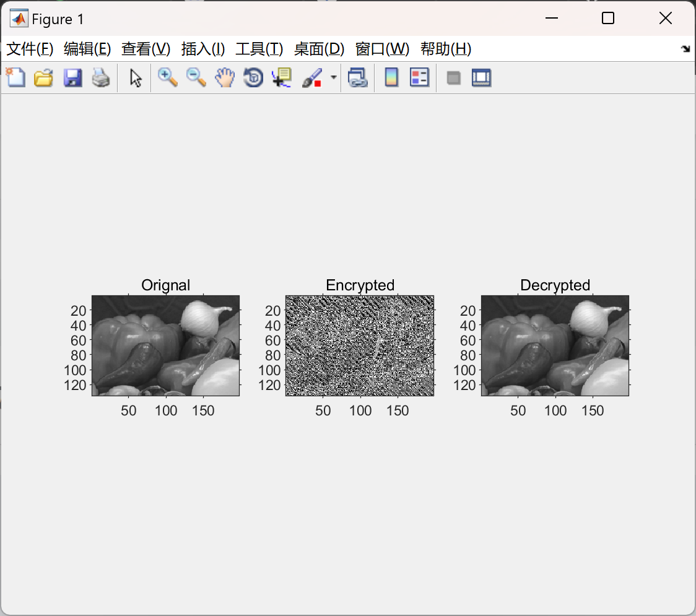Click the Show Plot Tools icon
This screenshot has width=696, height=616.
pos(482,77)
